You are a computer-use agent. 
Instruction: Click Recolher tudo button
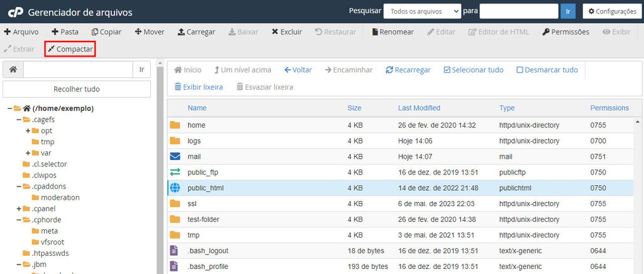[x=76, y=89]
